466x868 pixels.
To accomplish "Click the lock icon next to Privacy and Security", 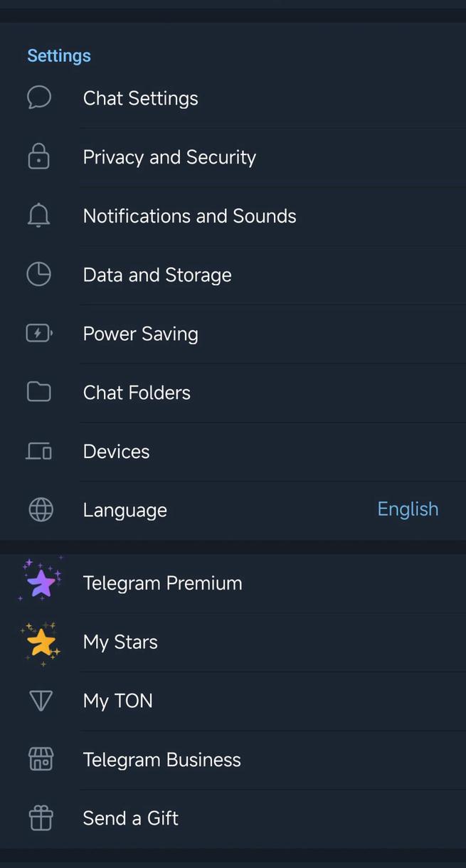I will [x=38, y=156].
